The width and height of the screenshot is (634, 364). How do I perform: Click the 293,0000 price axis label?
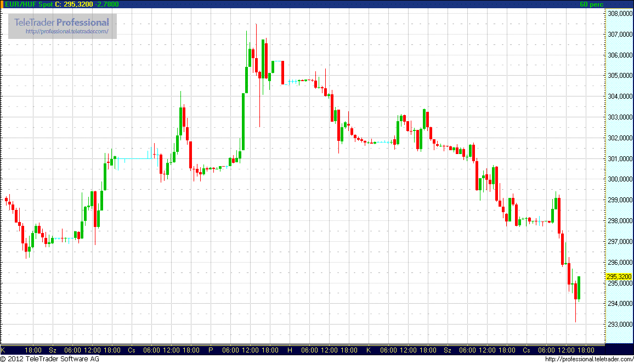point(620,324)
